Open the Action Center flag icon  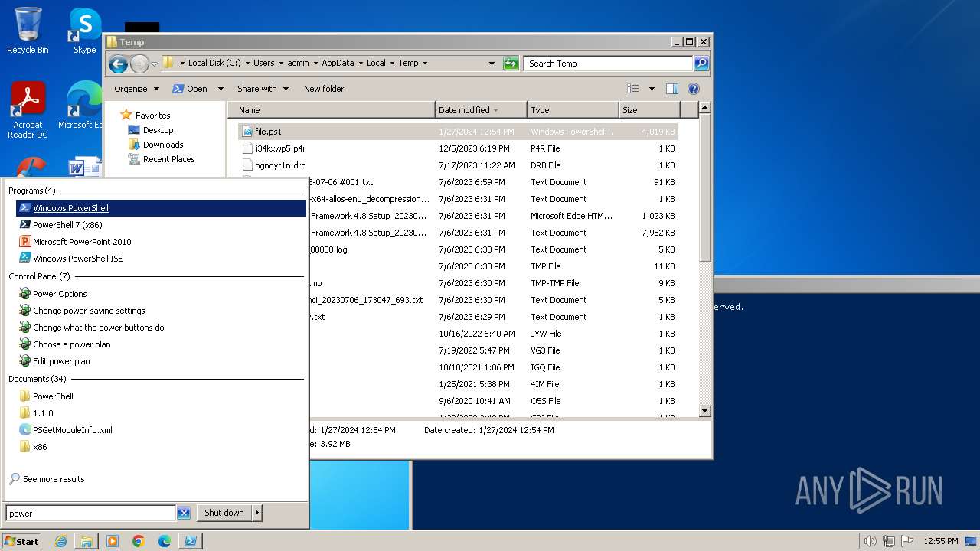pyautogui.click(x=906, y=541)
